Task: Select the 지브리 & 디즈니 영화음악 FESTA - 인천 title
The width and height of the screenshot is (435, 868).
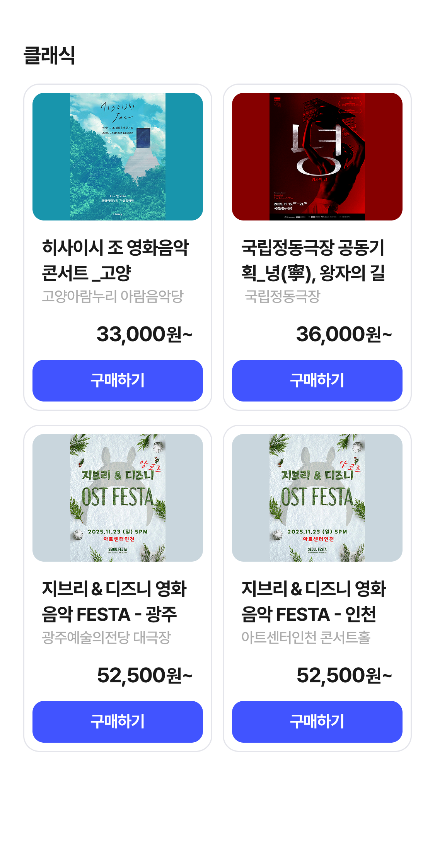Action: pos(314,601)
